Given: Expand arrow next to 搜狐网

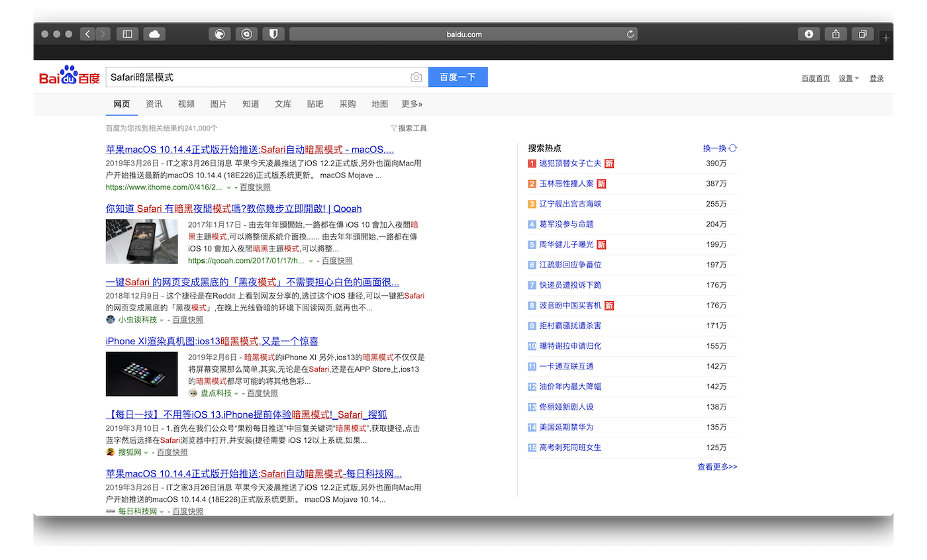Looking at the screenshot, I should point(146,453).
